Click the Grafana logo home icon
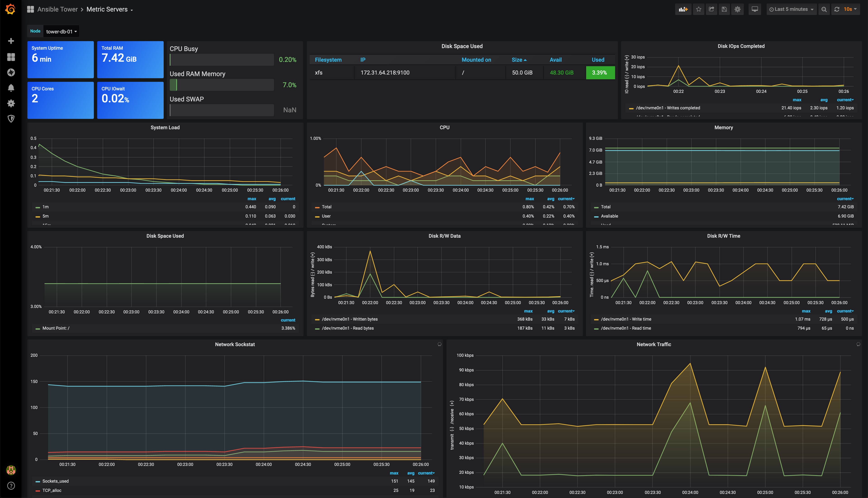 [11, 9]
